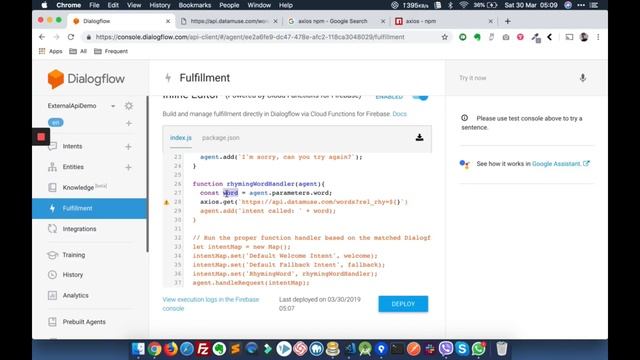The width and height of the screenshot is (640, 360).
Task: Open FileZilla from the Dock
Action: point(203,349)
